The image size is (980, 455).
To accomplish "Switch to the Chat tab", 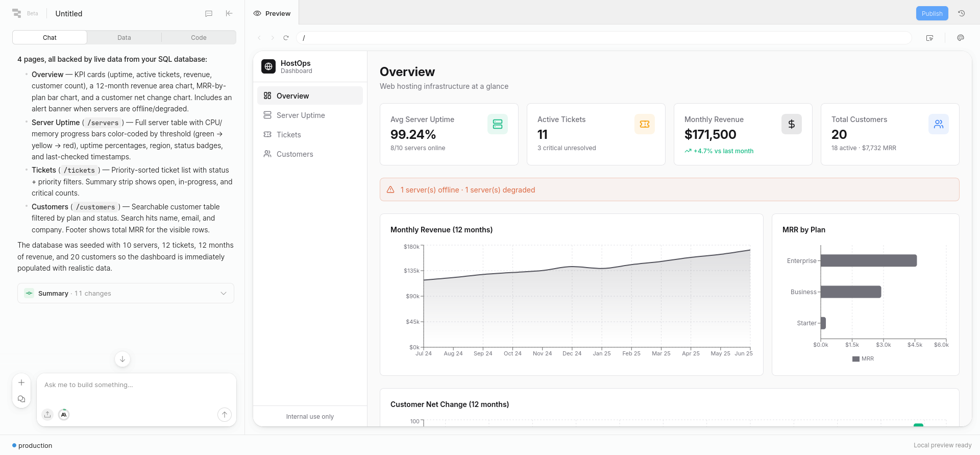I will click(50, 37).
